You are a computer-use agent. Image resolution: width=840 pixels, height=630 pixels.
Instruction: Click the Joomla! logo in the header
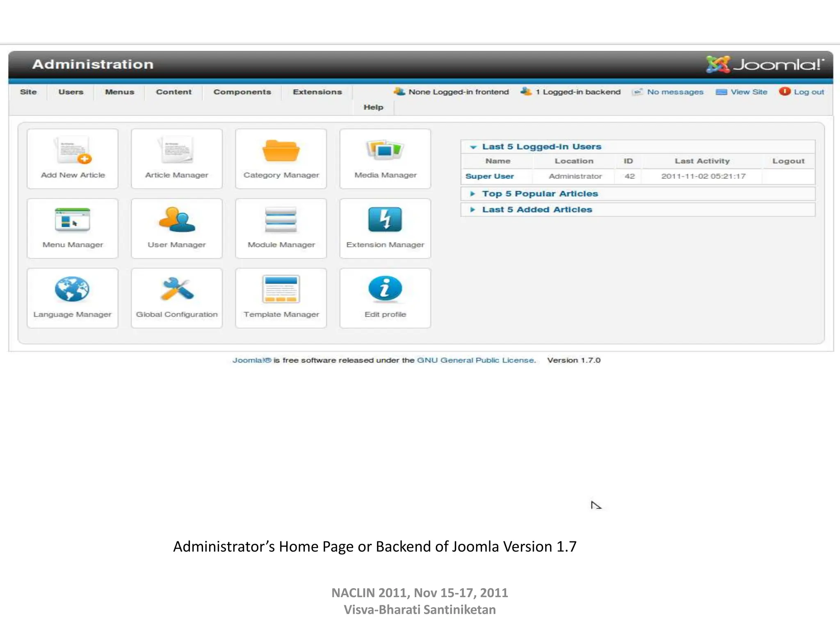click(765, 64)
